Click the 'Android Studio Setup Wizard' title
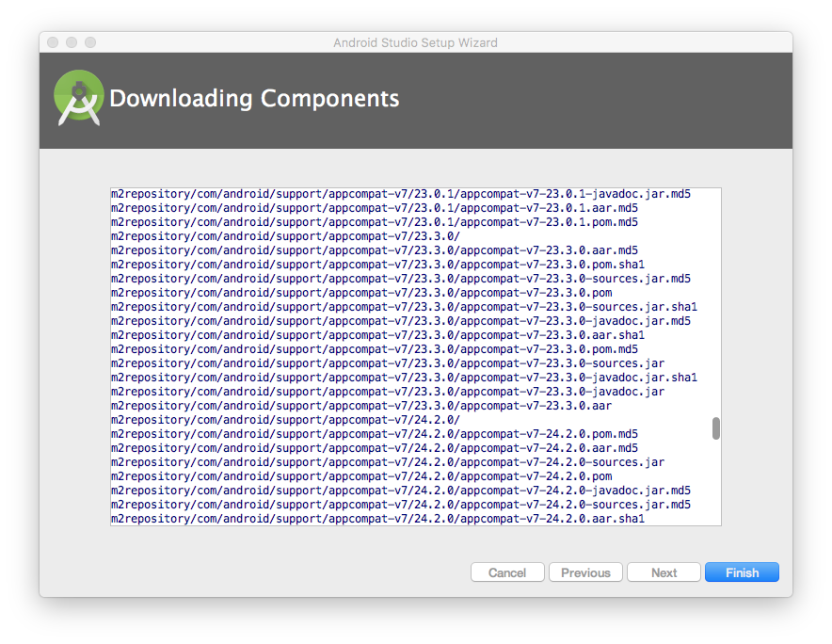This screenshot has width=832, height=644. 415,42
